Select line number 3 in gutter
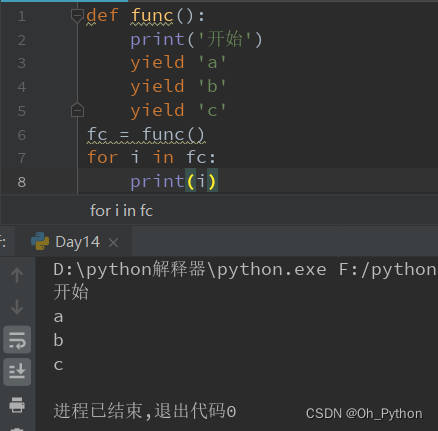This screenshot has height=431, width=438. [22, 63]
